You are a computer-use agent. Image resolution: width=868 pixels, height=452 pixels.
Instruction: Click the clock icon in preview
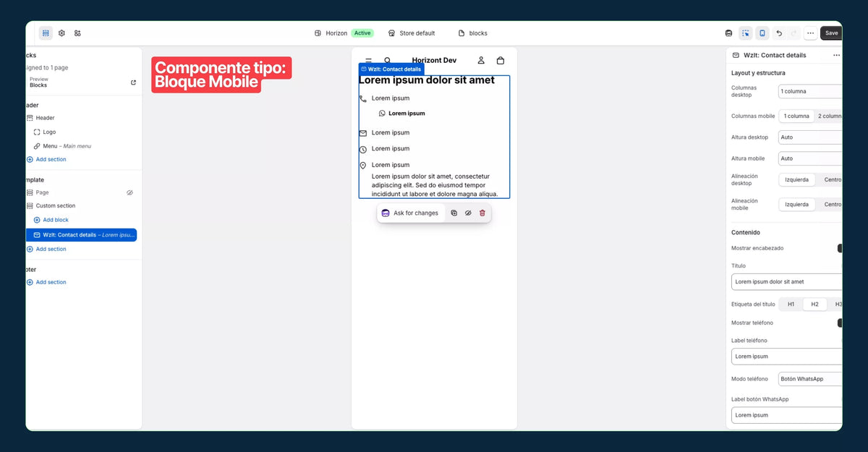pos(363,150)
